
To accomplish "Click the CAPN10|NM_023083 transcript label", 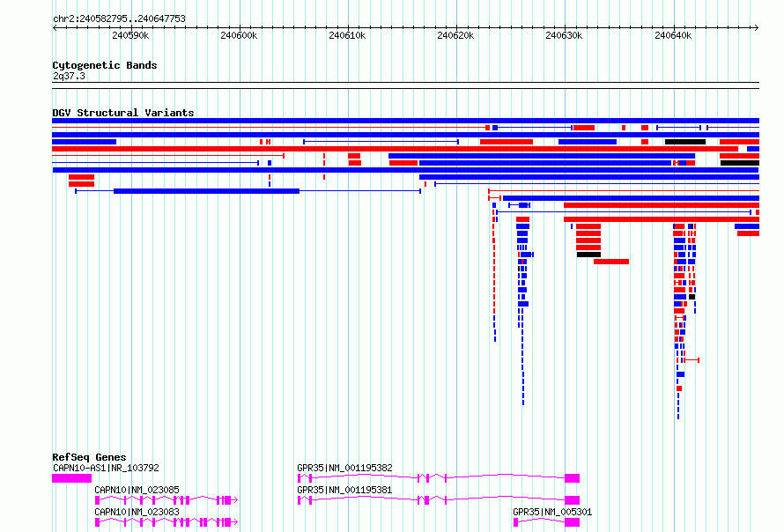I will click(x=137, y=512).
